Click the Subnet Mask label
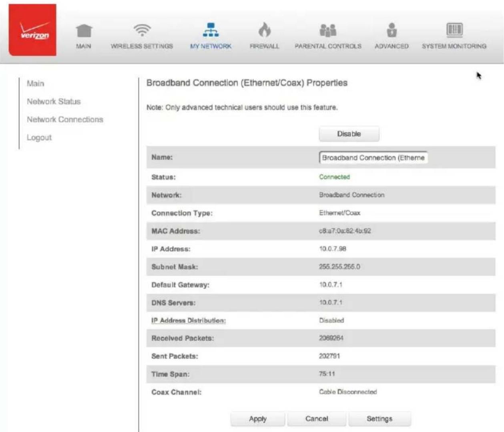The height and width of the screenshot is (432, 504). [175, 267]
